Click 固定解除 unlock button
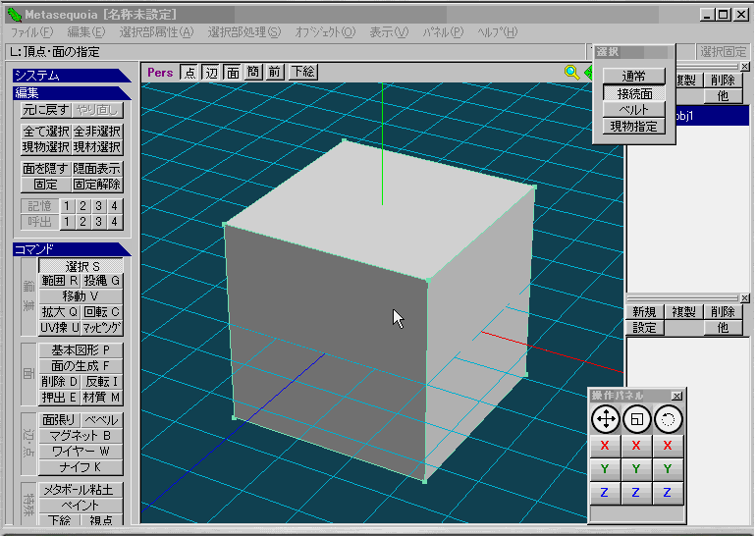The height and width of the screenshot is (536, 756). [x=97, y=185]
